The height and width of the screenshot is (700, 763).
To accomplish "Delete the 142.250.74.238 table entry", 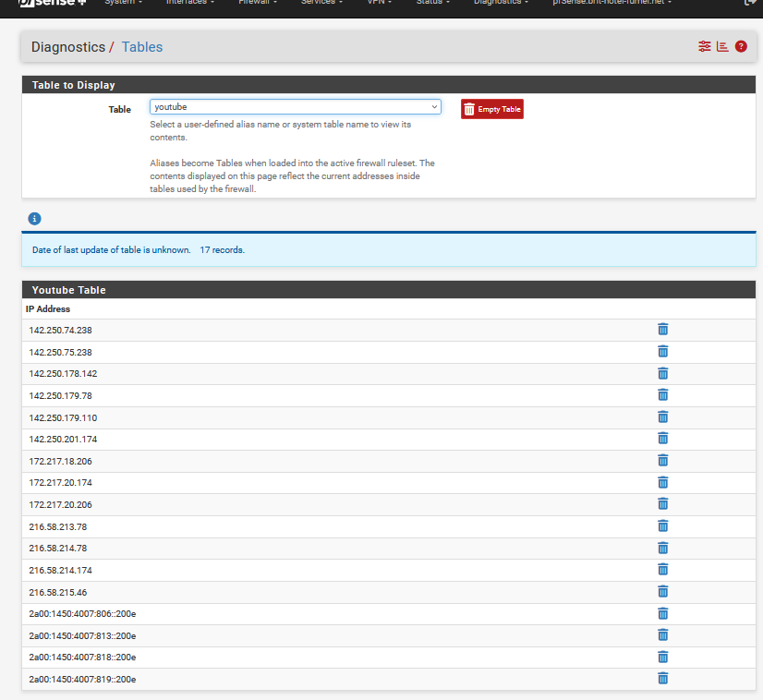I will [x=662, y=330].
